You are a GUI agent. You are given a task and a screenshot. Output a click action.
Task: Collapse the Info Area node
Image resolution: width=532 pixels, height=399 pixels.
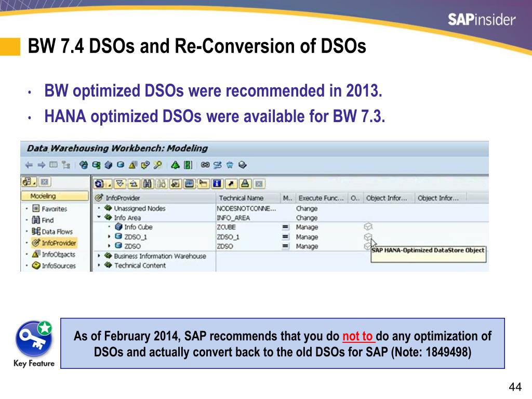click(x=99, y=217)
